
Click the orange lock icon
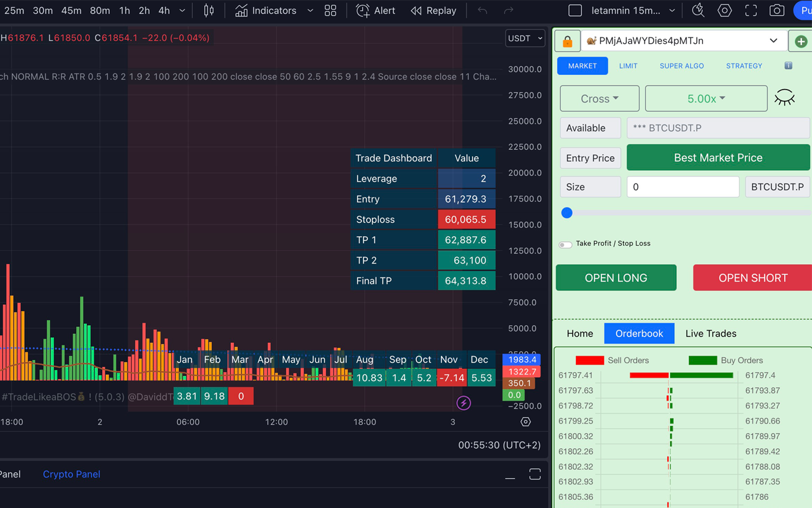(567, 41)
